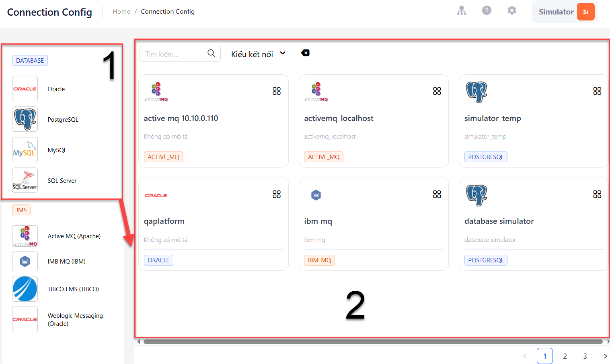Open the settings gear icon
610x364 pixels.
pyautogui.click(x=512, y=10)
